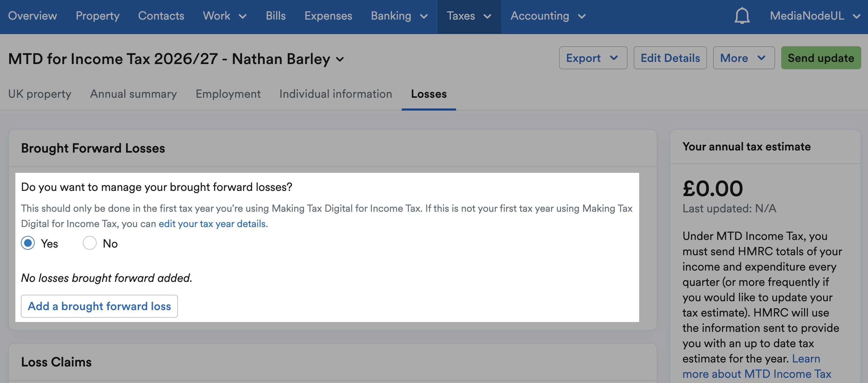
Task: Open the More dropdown
Action: pos(743,58)
